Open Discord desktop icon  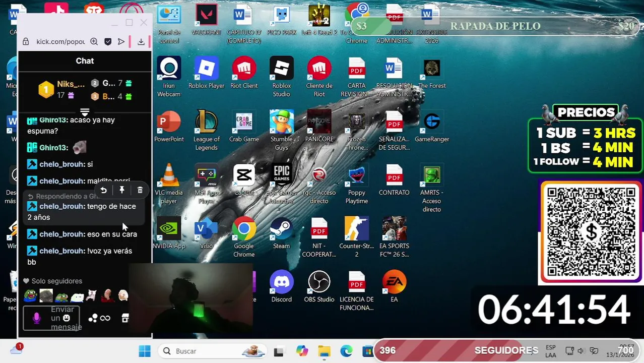point(281,287)
